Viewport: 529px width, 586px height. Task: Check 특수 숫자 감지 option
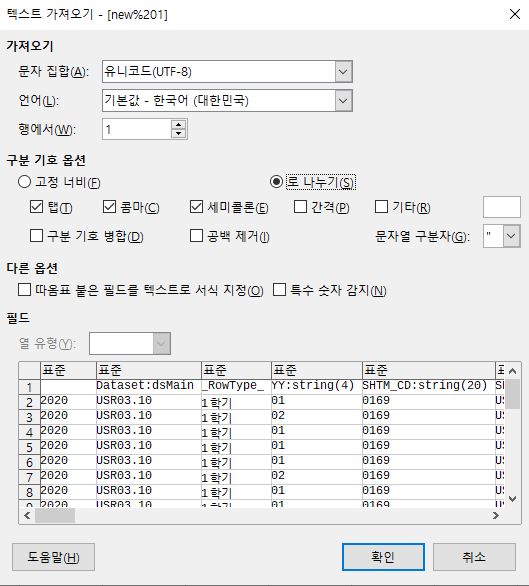[x=280, y=290]
